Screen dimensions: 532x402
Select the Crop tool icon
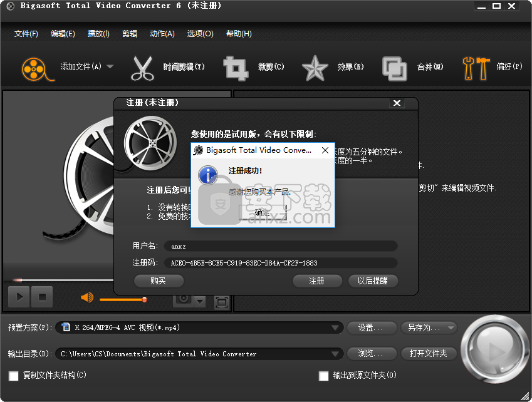coord(236,68)
